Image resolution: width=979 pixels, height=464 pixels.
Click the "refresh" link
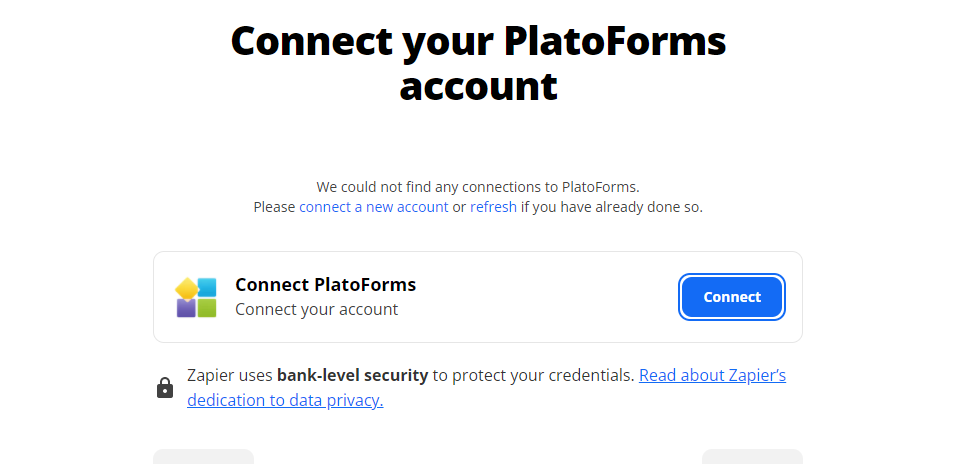[x=493, y=207]
